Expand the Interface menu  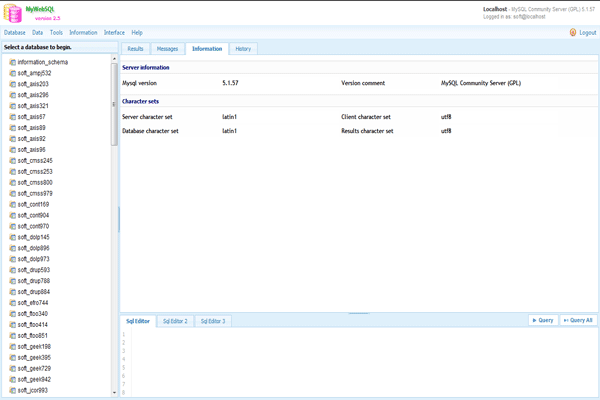click(114, 33)
